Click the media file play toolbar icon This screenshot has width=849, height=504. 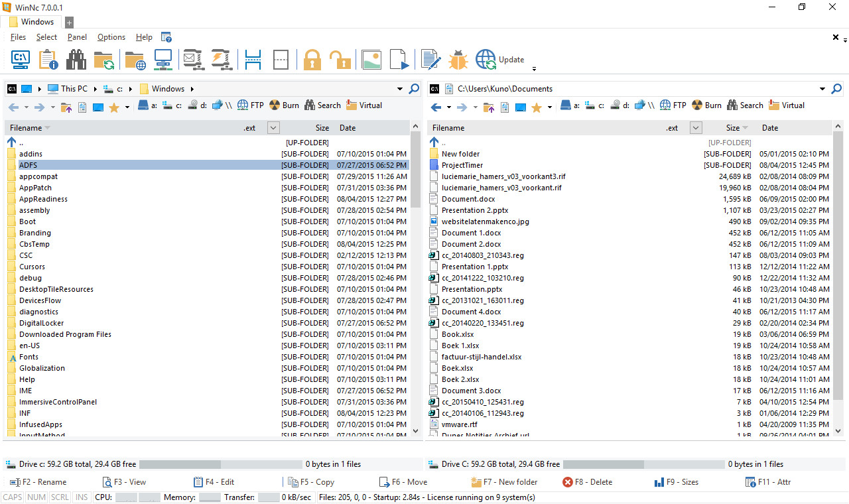coord(399,60)
